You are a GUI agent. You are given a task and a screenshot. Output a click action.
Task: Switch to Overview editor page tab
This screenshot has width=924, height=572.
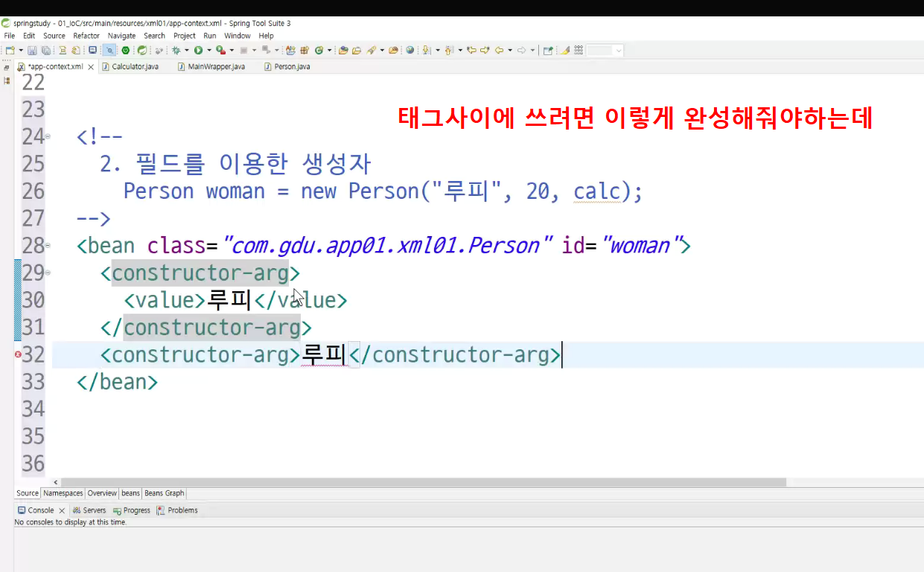[x=102, y=493]
